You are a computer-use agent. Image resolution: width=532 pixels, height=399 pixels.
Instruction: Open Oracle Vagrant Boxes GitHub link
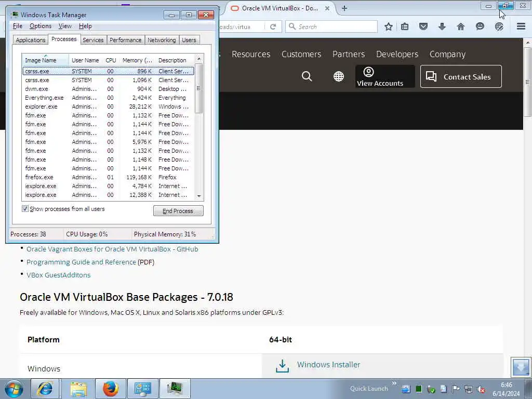point(112,249)
